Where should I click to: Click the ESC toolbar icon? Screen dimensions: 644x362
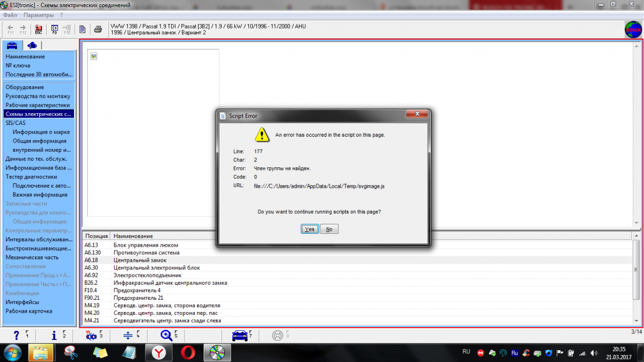pos(39,29)
